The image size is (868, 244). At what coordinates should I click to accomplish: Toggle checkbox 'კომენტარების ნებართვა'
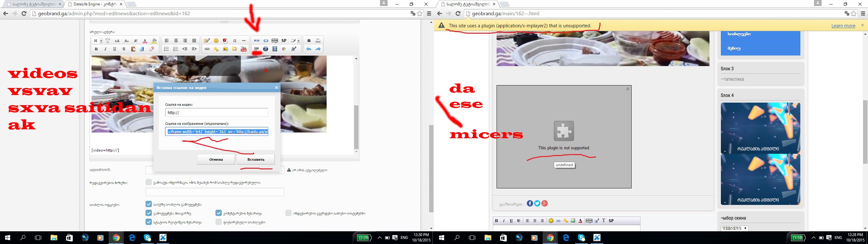219,213
